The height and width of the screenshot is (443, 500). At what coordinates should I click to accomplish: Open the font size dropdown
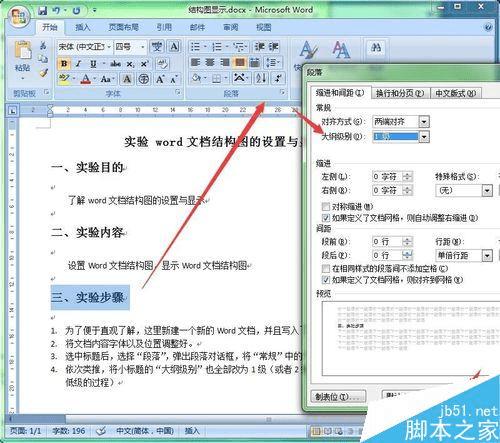pyautogui.click(x=143, y=47)
